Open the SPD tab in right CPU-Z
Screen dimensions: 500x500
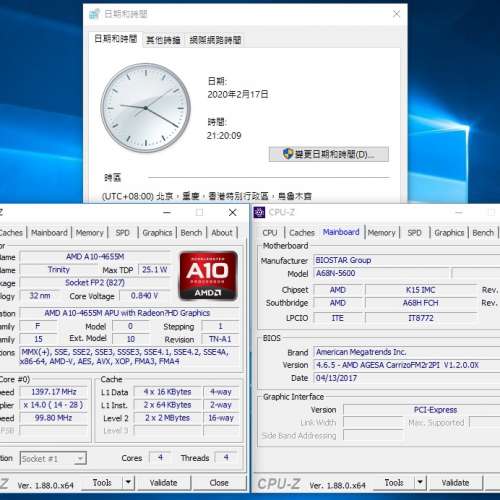pos(414,233)
